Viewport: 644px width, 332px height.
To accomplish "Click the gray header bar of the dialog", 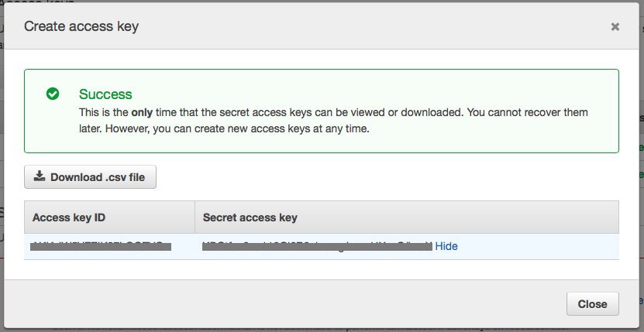I will [x=322, y=26].
